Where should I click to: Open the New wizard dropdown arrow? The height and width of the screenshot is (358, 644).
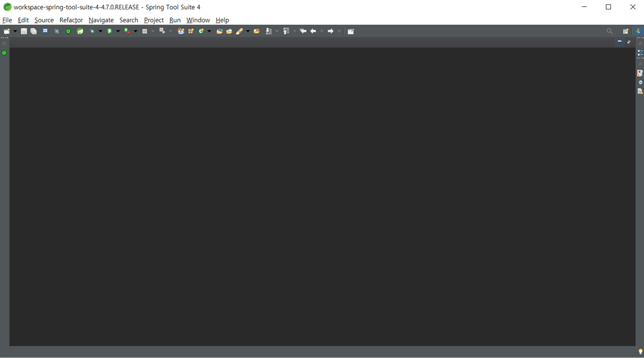coord(15,31)
